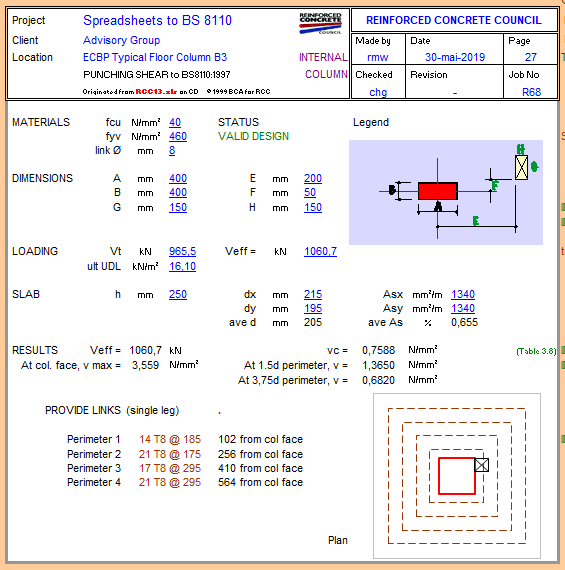This screenshot has height=570, width=565.
Task: Select dimension E value 200
Action: (313, 178)
